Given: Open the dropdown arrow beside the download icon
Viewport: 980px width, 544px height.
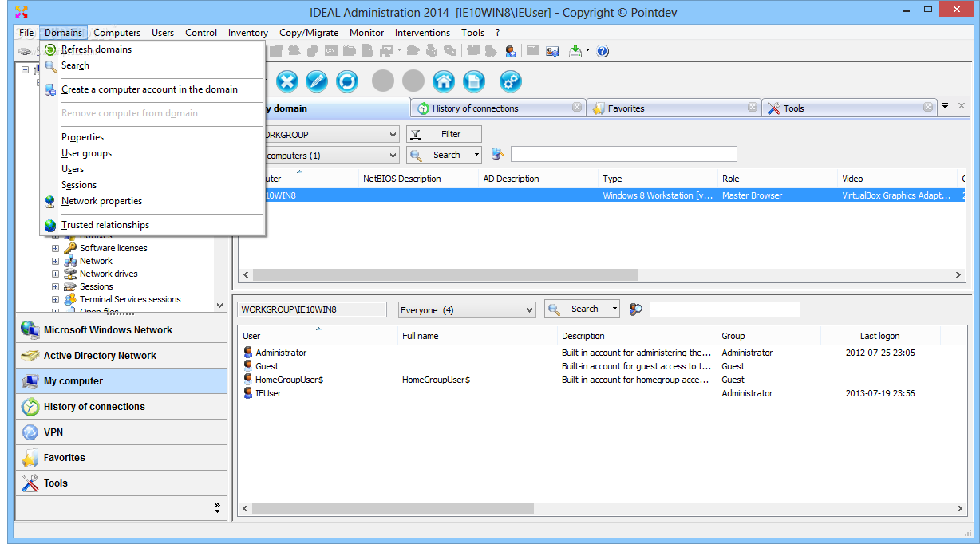Looking at the screenshot, I should 587,51.
